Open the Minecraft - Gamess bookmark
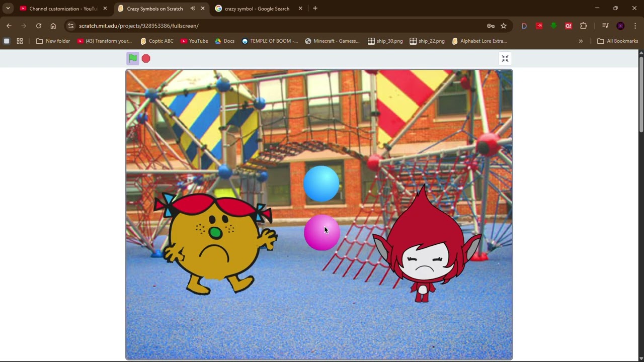Viewport: 644px width, 362px height. (332, 41)
